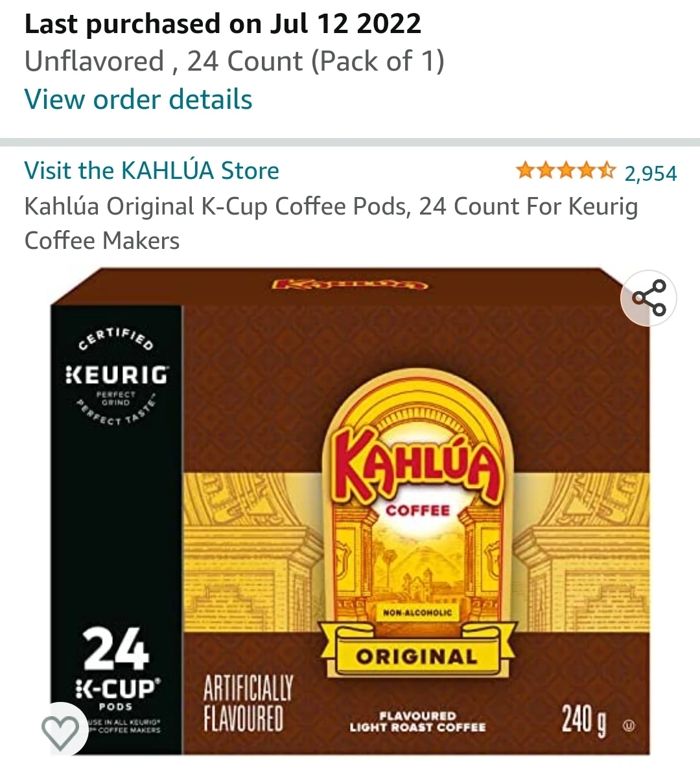Click Artificially Flavoured text on the box
This screenshot has width=700, height=770.
click(248, 703)
